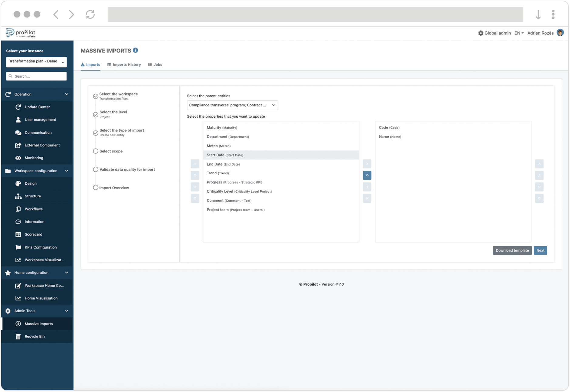Click in the sidebar search field
This screenshot has width=570, height=392.
click(36, 76)
